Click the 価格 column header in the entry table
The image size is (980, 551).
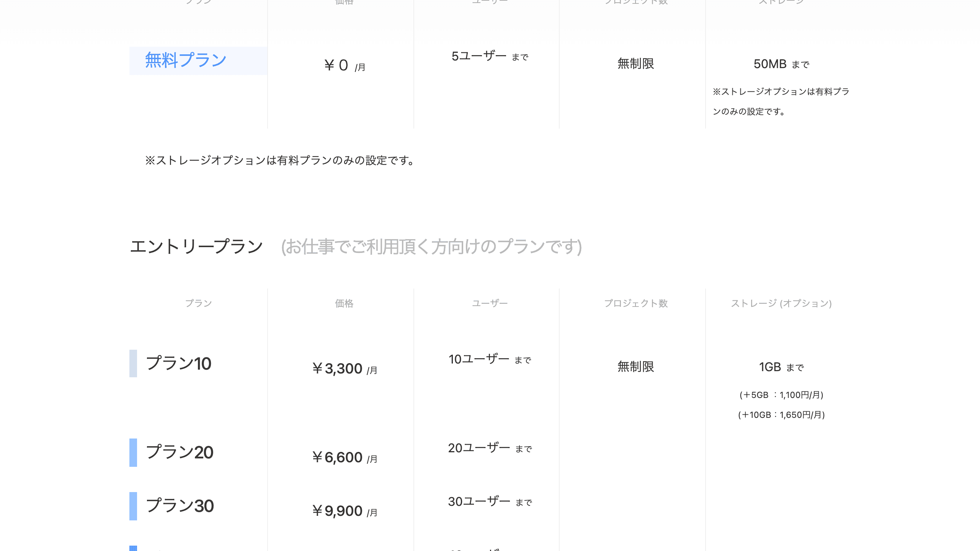tap(344, 303)
